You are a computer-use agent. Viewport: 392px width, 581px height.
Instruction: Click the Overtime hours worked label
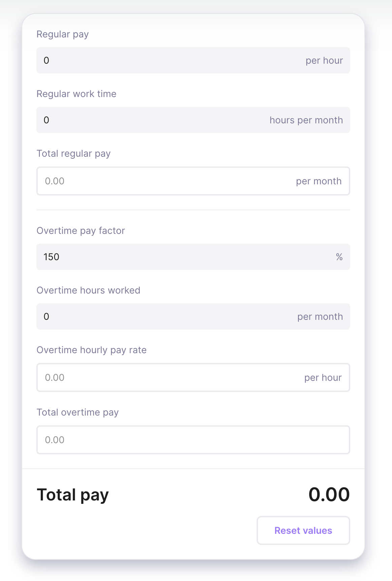click(88, 290)
